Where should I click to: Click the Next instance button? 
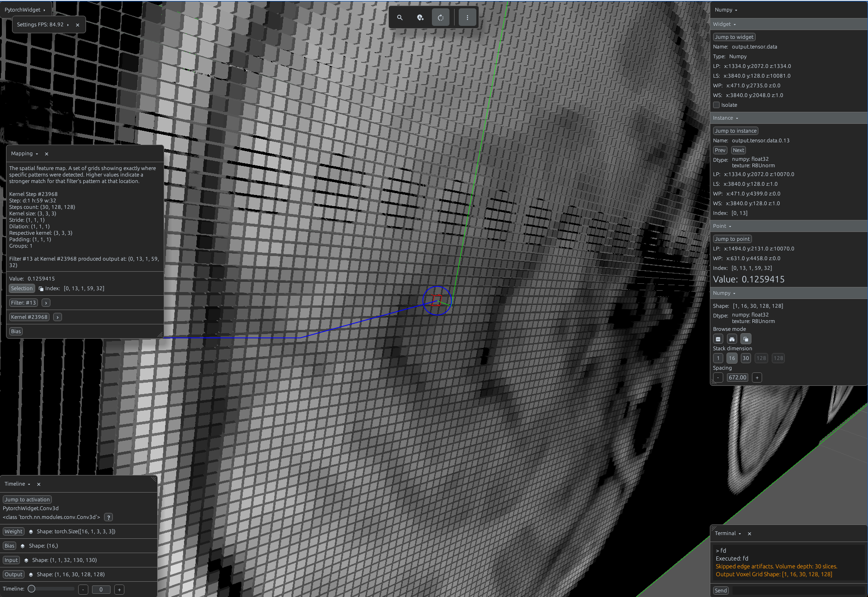[739, 150]
